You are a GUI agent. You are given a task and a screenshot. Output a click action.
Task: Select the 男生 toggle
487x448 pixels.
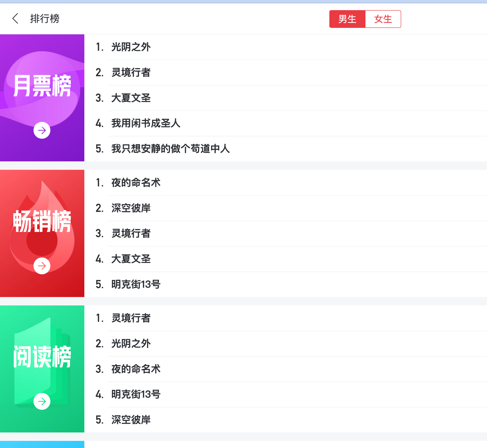[347, 19]
